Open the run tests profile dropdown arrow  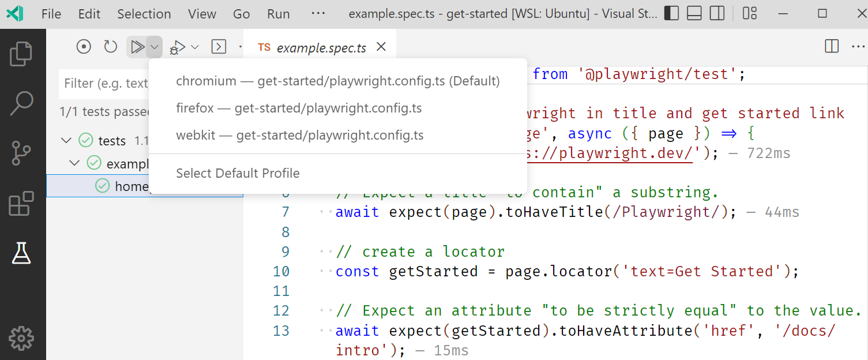[x=155, y=47]
